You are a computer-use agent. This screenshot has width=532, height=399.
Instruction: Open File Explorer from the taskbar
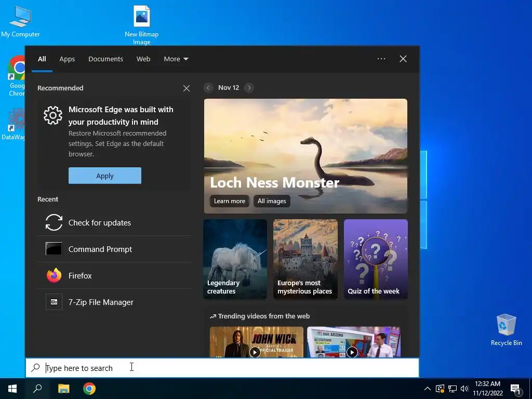63,389
